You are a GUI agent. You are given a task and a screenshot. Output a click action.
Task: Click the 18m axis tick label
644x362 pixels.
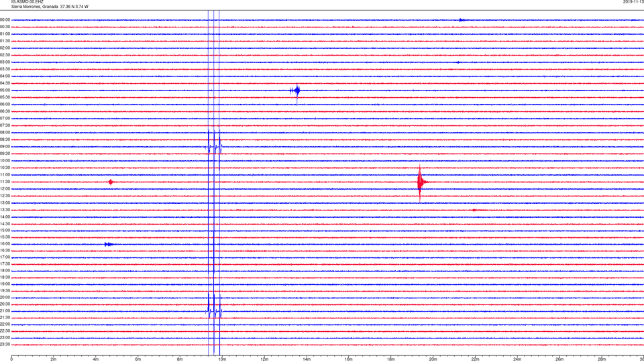(x=390, y=359)
